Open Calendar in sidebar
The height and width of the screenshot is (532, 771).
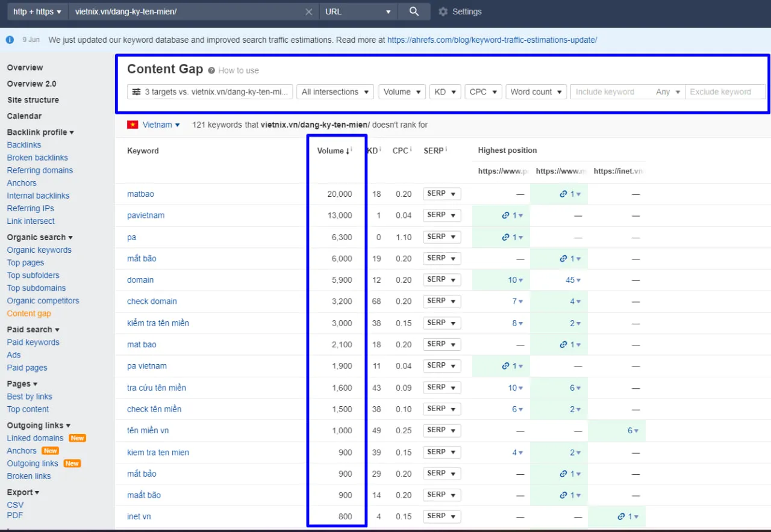coord(24,116)
